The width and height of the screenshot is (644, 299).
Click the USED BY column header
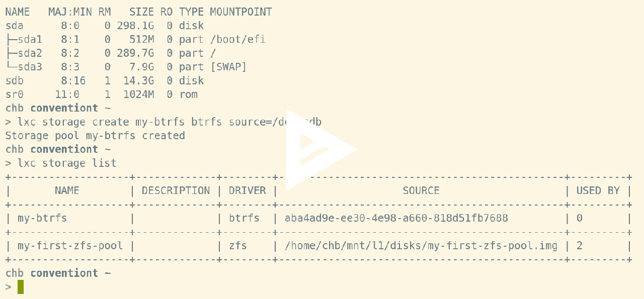coord(598,190)
